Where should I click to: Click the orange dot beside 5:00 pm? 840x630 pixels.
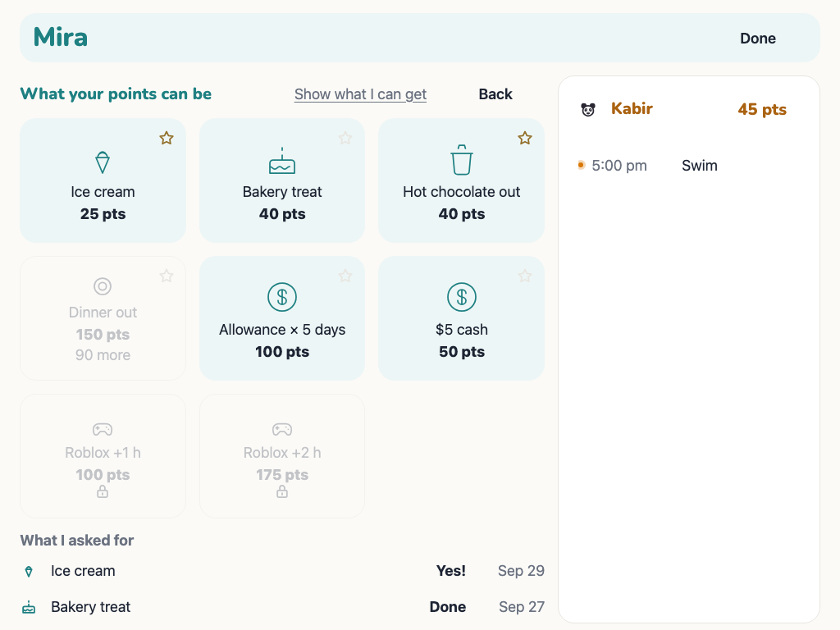pyautogui.click(x=582, y=165)
